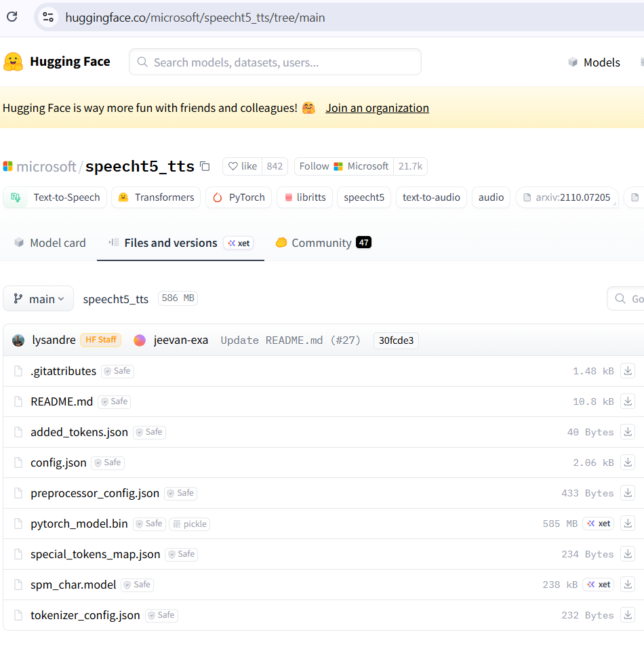644x649 pixels.
Task: Expand the main branch dropdown
Action: point(39,298)
